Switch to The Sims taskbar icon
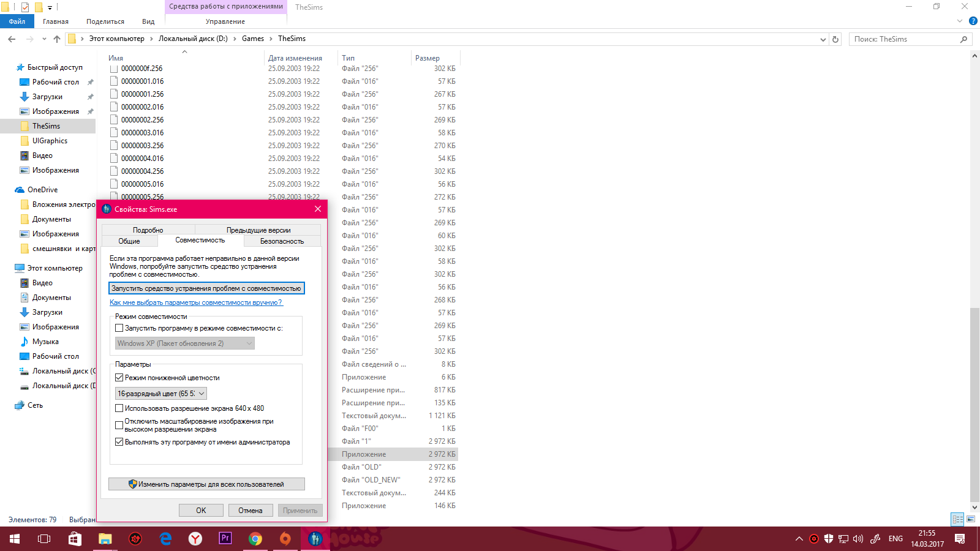 315,539
